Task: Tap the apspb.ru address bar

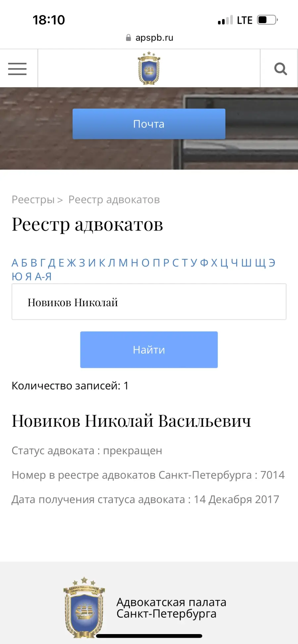Action: tap(149, 38)
